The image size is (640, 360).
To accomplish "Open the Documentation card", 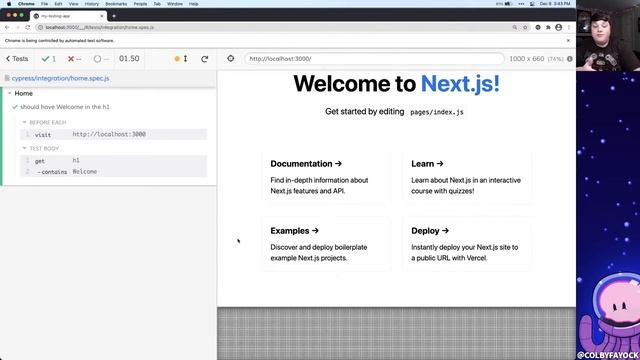I will [326, 177].
